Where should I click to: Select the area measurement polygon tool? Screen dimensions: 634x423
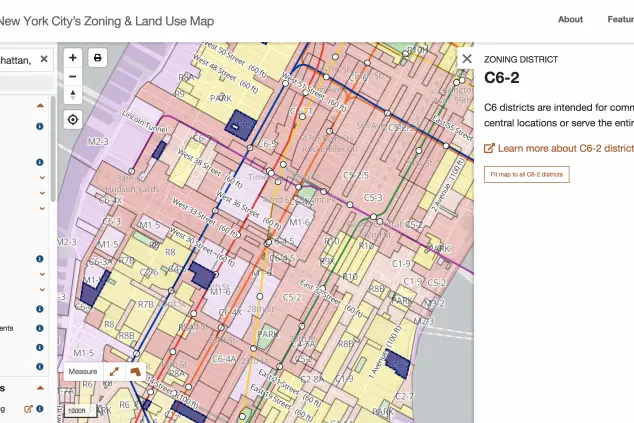pyautogui.click(x=133, y=371)
